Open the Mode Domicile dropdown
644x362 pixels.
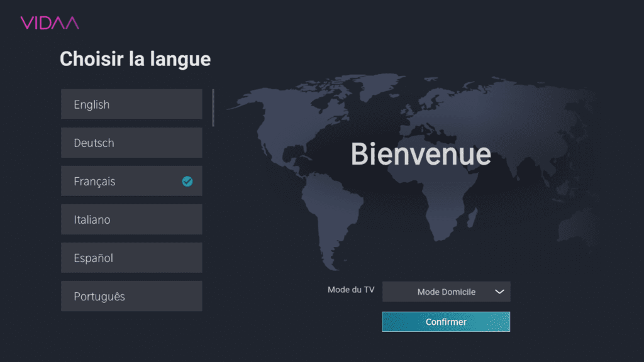click(x=446, y=292)
